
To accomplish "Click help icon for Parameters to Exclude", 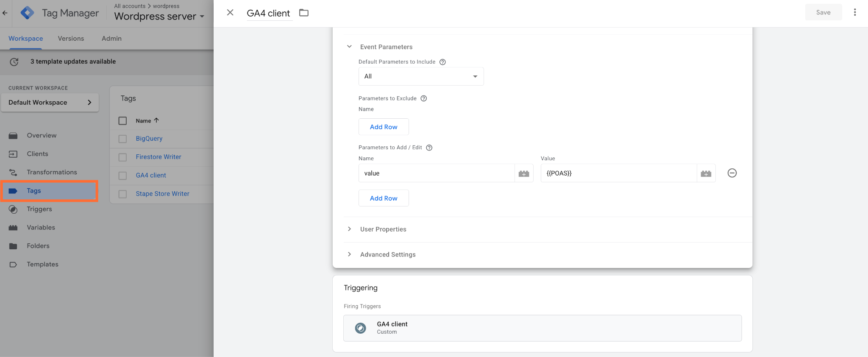I will coord(423,98).
